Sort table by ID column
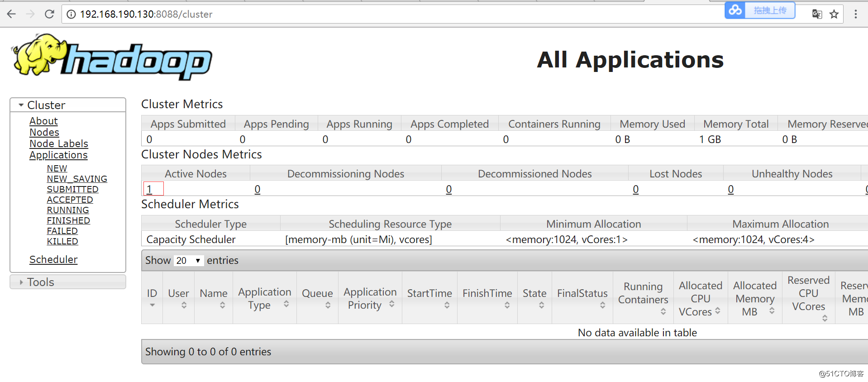 pos(152,298)
